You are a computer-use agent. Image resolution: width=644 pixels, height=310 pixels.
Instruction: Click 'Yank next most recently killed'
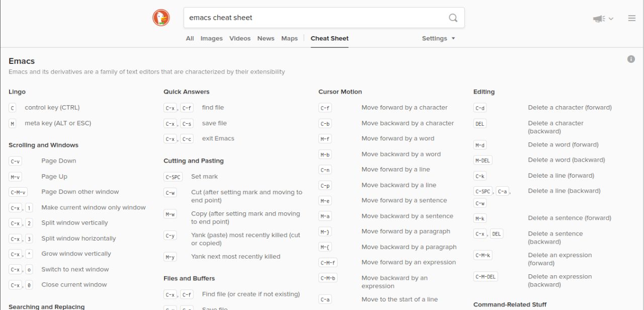235,256
